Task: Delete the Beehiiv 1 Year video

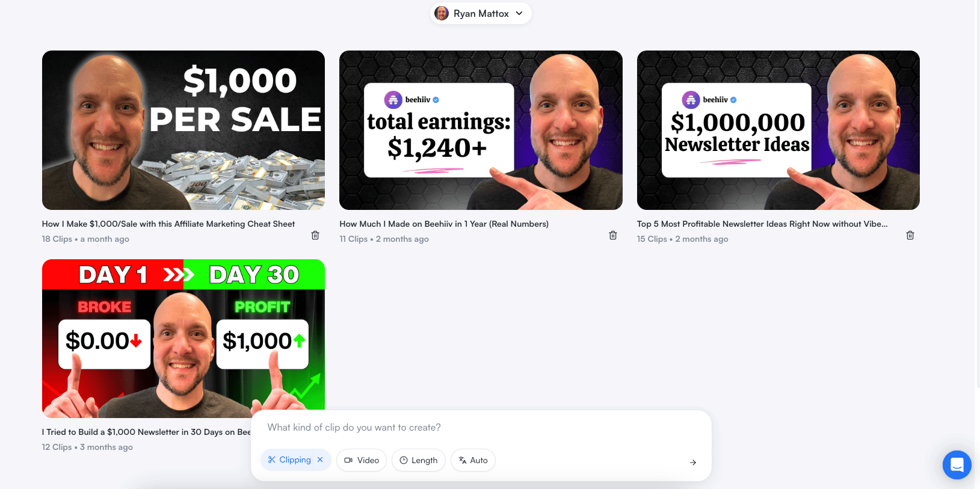Action: (x=613, y=235)
